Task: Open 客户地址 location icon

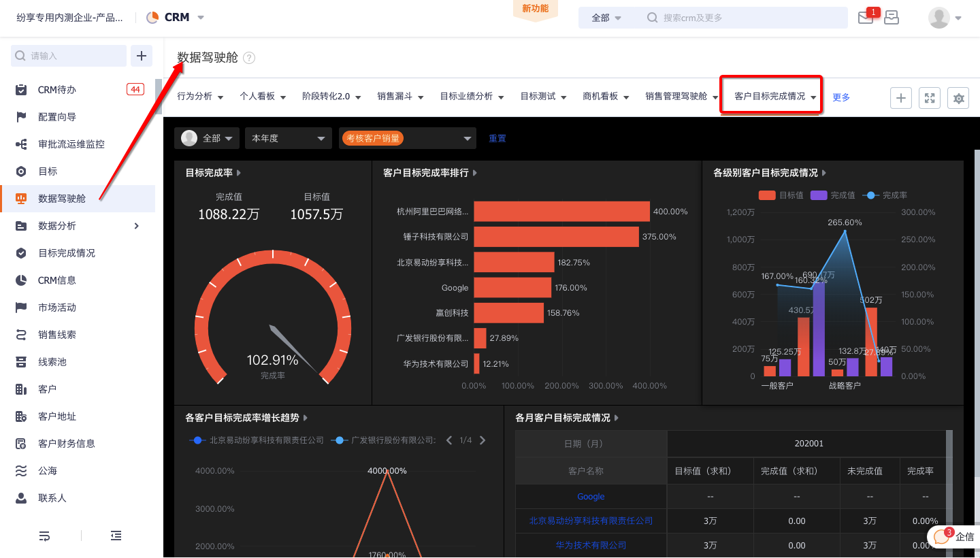Action: (x=21, y=416)
